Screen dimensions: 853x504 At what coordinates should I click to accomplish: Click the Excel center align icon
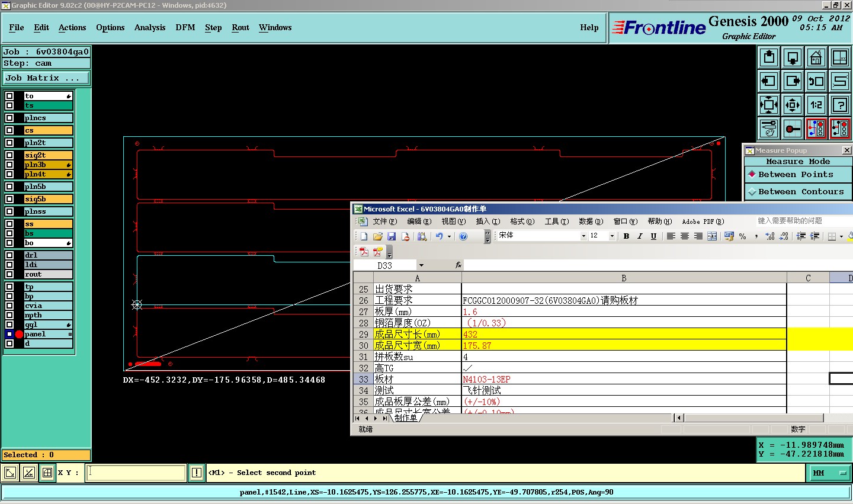click(x=685, y=236)
